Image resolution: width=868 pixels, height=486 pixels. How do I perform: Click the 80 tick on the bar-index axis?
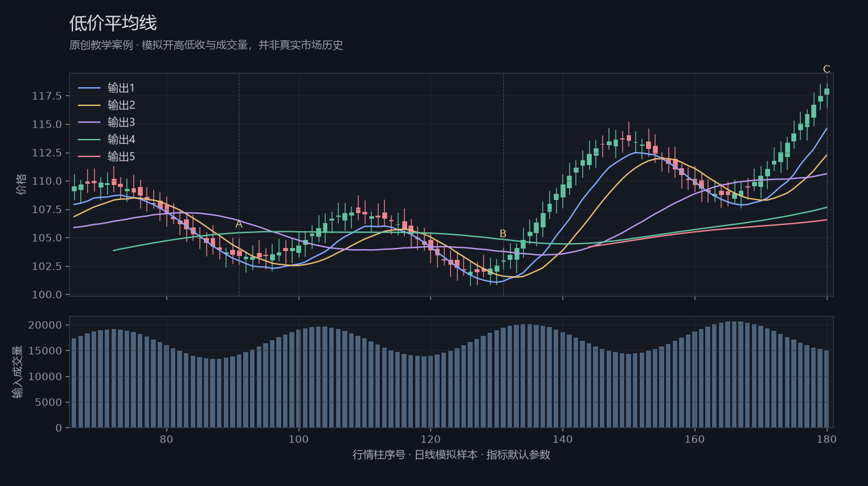pyautogui.click(x=166, y=439)
